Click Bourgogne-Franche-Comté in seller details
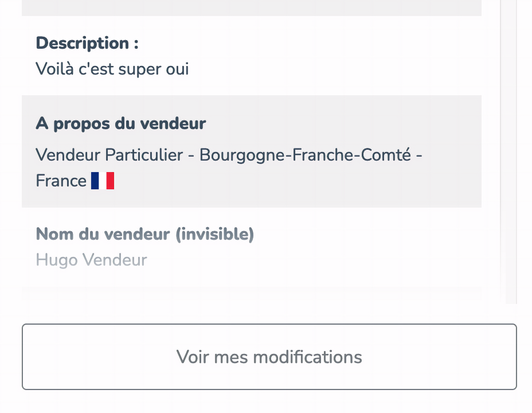 pyautogui.click(x=305, y=155)
